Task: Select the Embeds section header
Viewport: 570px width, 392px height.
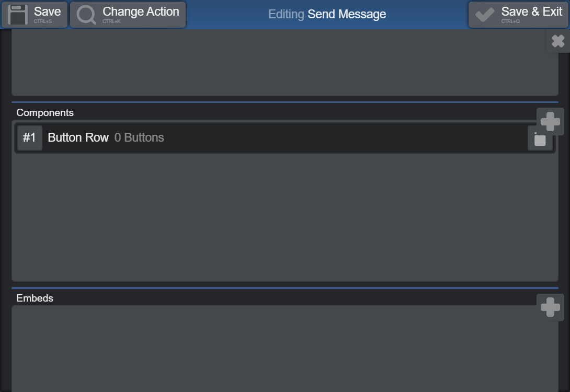Action: coord(35,298)
